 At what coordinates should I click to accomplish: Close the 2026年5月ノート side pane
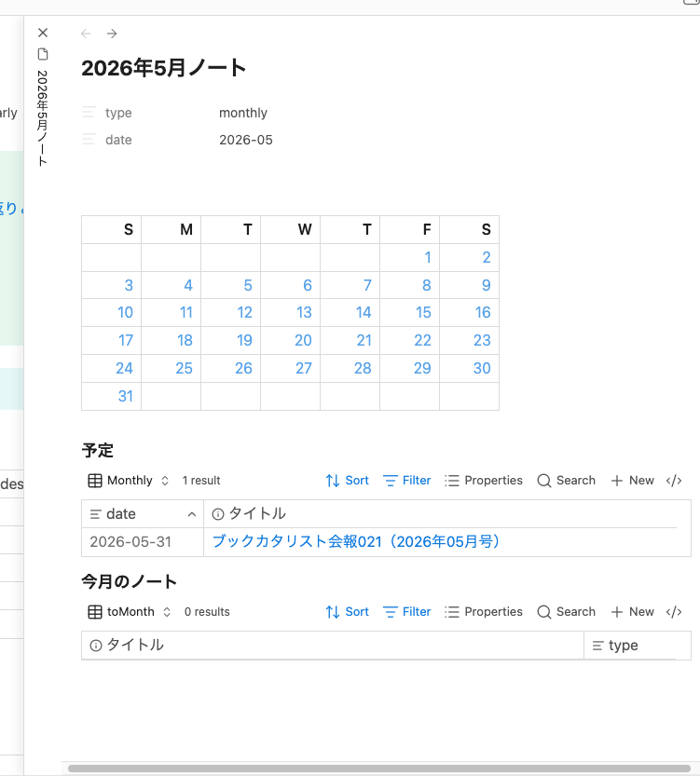click(x=43, y=33)
